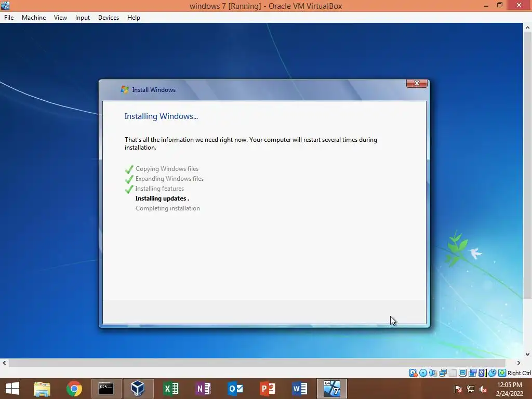Open the Action Center flag tray icon
The image size is (532, 399).
point(458,389)
